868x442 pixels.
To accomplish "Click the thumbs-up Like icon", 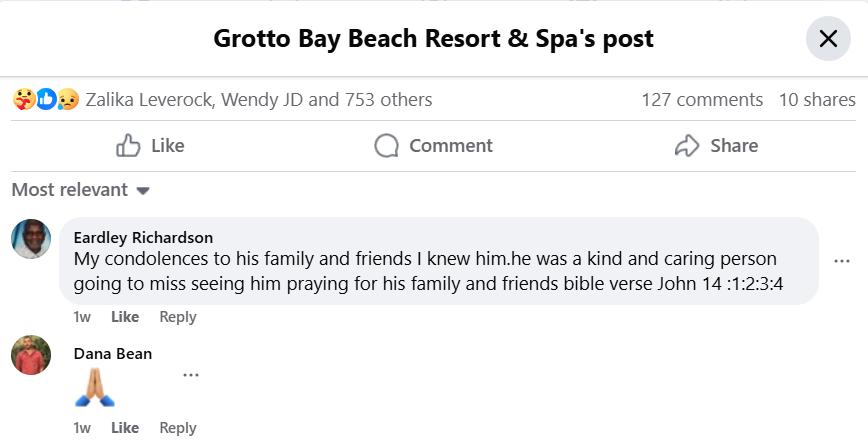I will (128, 146).
